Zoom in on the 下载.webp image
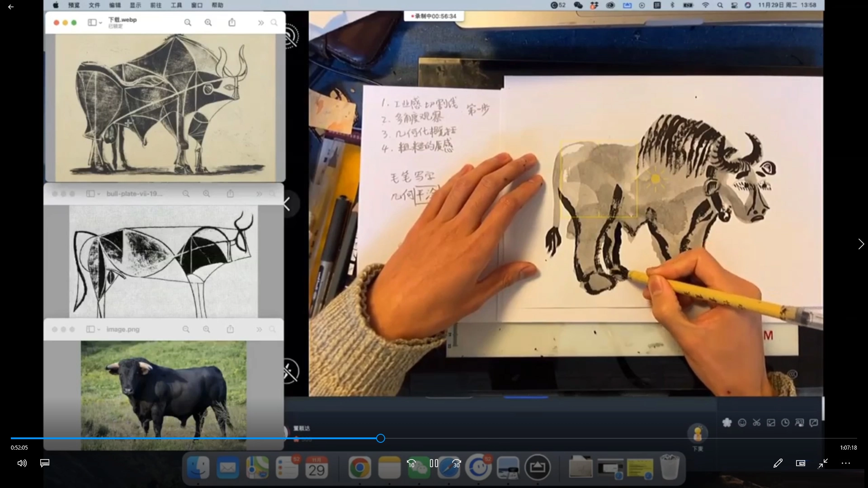The width and height of the screenshot is (868, 488). pyautogui.click(x=208, y=23)
